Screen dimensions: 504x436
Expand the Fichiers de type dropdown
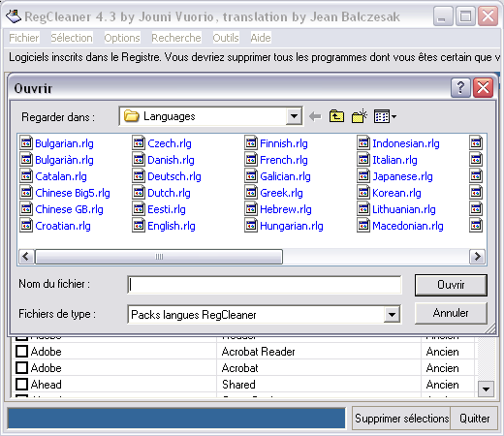tap(392, 314)
